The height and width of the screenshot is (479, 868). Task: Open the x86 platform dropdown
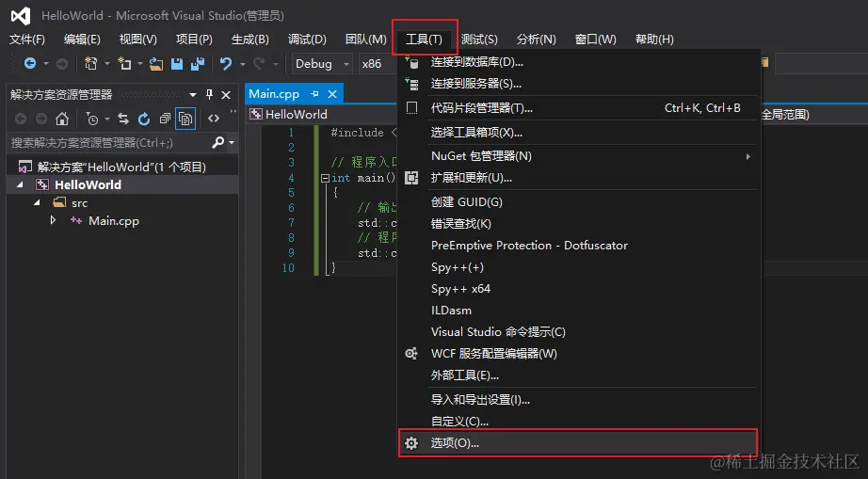[x=378, y=64]
